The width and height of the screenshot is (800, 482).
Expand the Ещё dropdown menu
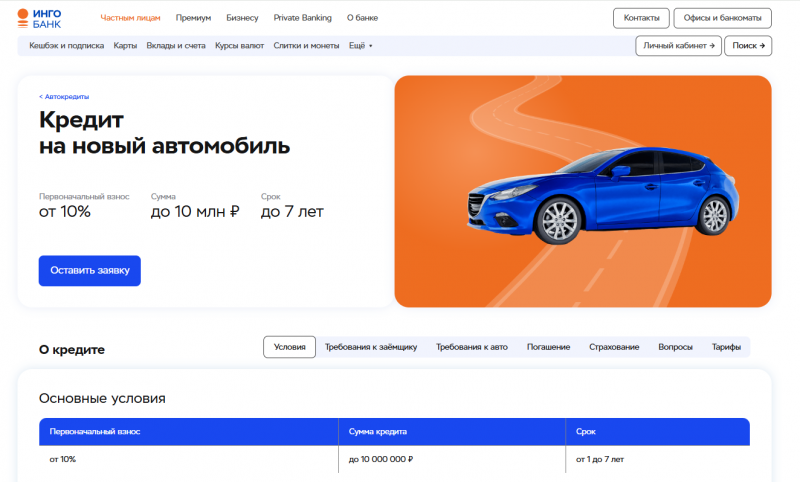[360, 46]
